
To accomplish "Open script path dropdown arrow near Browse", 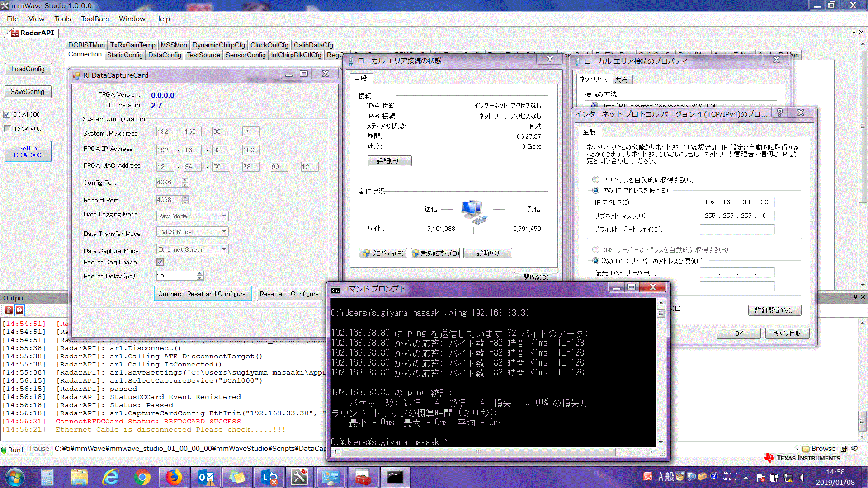I will [797, 449].
